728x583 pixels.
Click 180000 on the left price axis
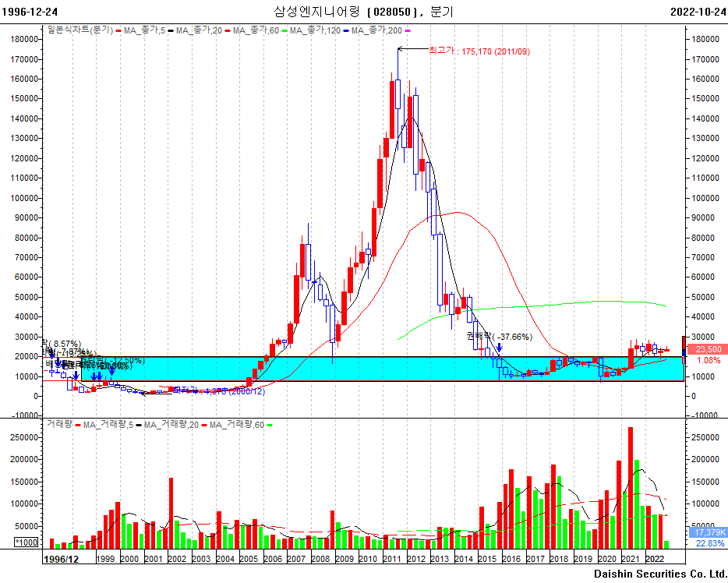pos(23,39)
